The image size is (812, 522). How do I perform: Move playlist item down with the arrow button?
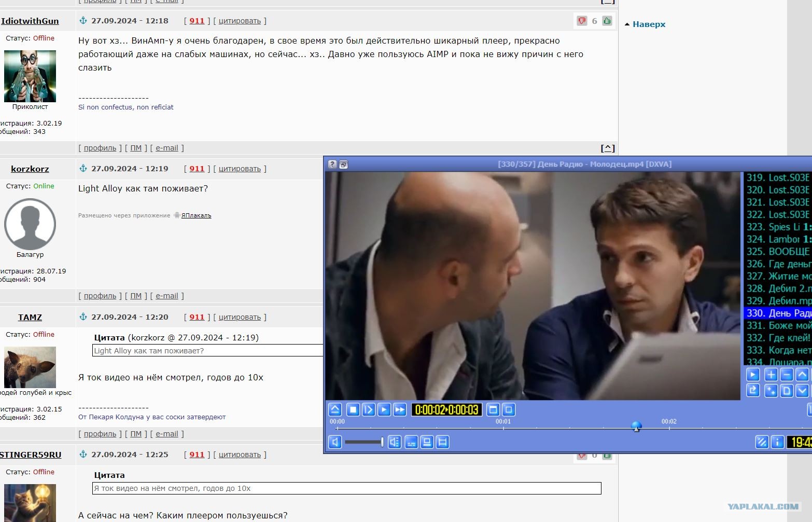pyautogui.click(x=802, y=390)
